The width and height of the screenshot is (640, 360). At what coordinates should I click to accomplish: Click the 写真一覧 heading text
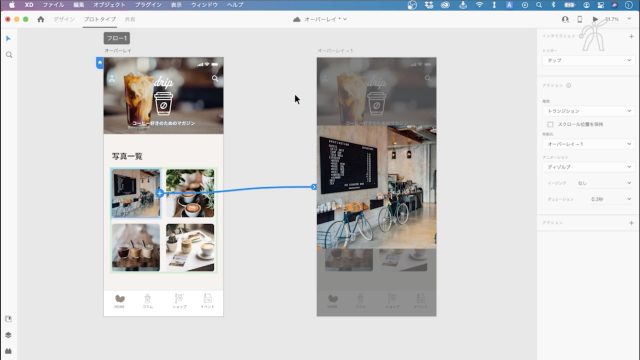[127, 156]
